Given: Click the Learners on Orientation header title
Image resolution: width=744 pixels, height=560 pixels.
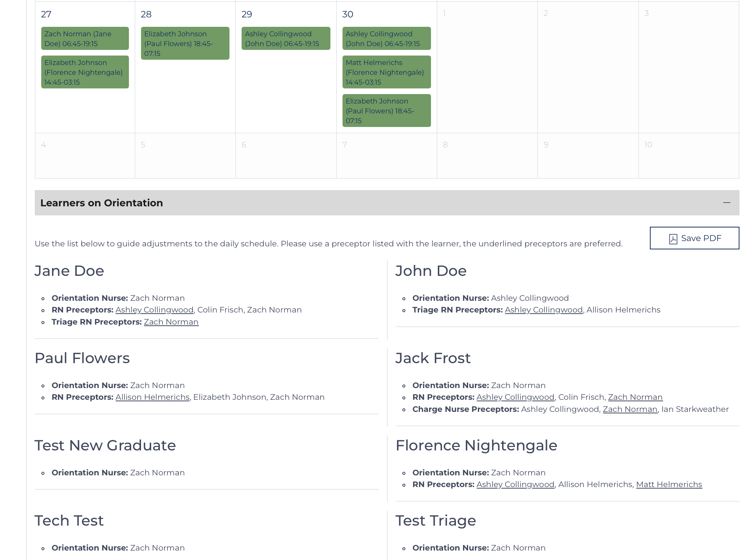Looking at the screenshot, I should (x=102, y=203).
